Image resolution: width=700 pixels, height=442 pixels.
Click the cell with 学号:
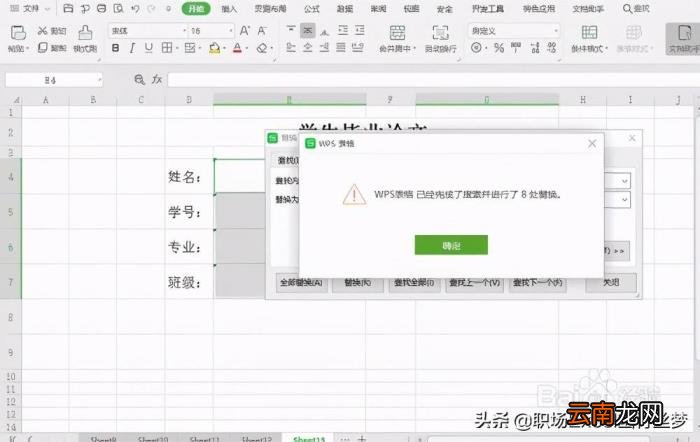coord(189,212)
